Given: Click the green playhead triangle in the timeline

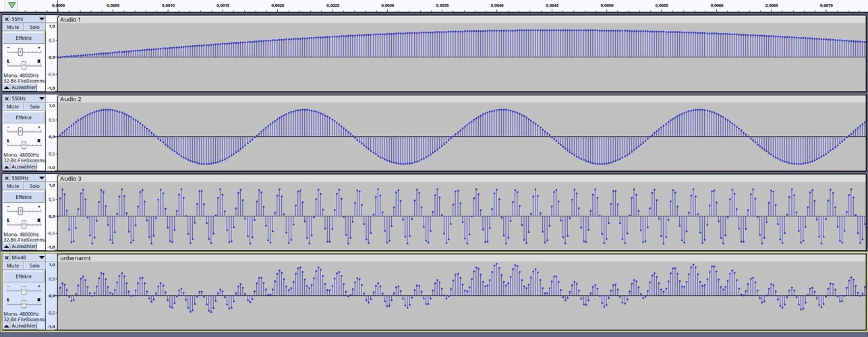Looking at the screenshot, I should click(x=11, y=5).
